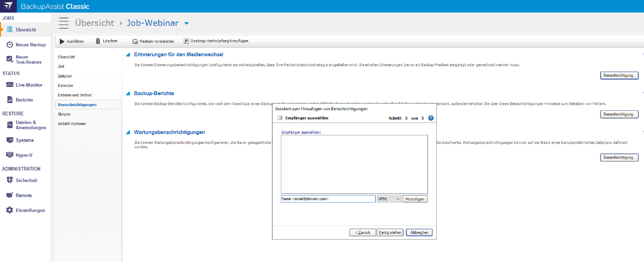644x262 pixels.
Task: Toggle the hamburger menu icon
Action: point(63,23)
